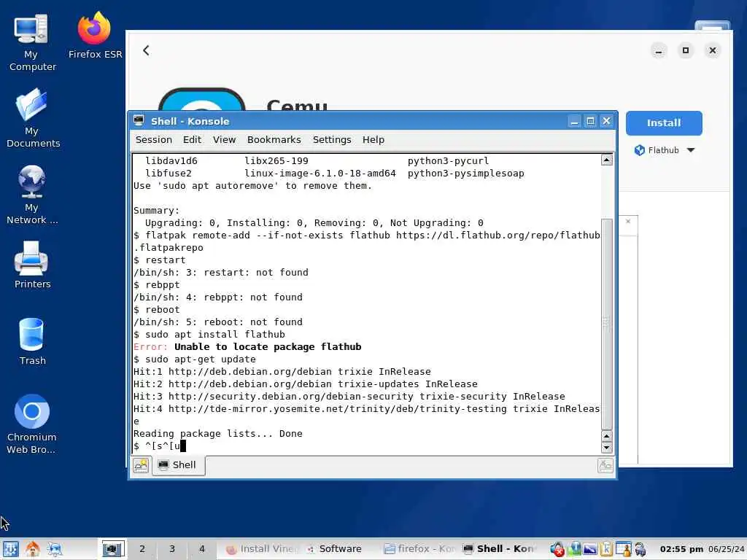Viewport: 747px width, 560px height.
Task: Click the 'Summary:' line in terminal
Action: pos(156,211)
